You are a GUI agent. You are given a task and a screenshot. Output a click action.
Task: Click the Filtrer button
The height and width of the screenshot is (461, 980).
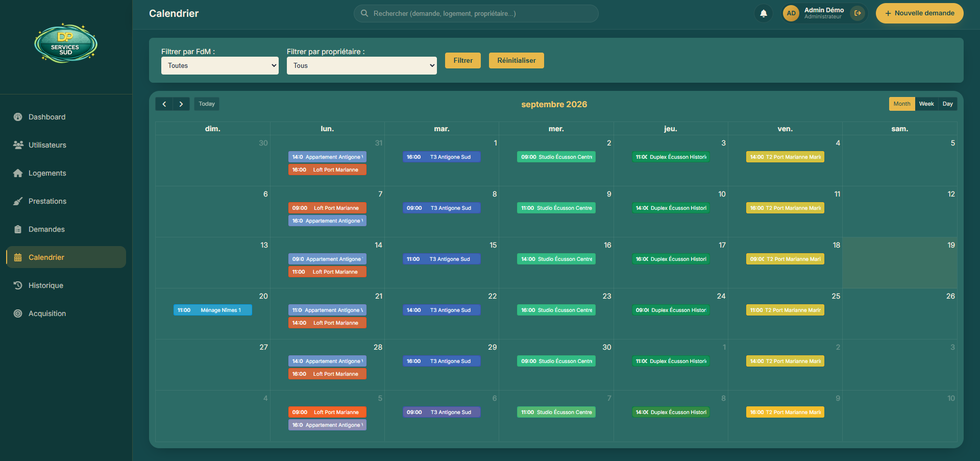click(463, 60)
